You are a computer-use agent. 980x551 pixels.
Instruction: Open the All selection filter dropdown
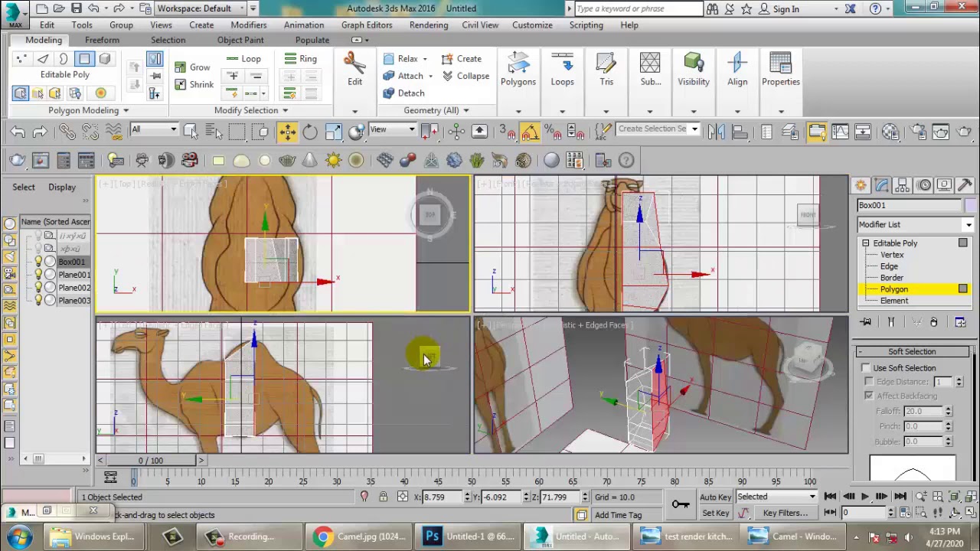154,129
